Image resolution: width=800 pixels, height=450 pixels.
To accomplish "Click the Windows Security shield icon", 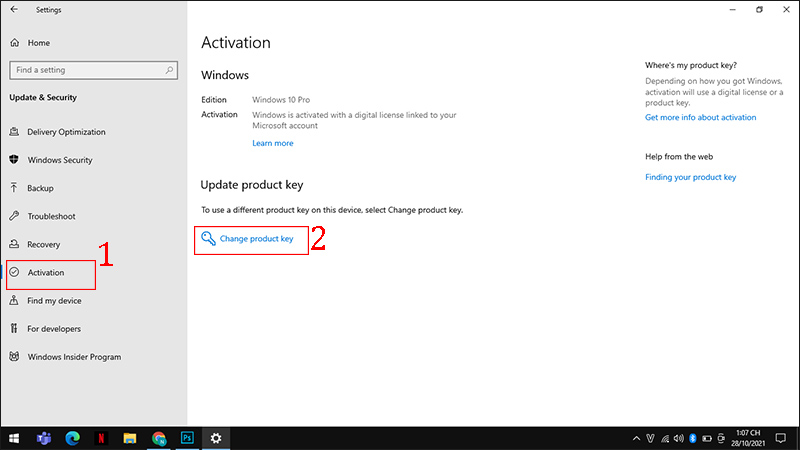I will 14,160.
